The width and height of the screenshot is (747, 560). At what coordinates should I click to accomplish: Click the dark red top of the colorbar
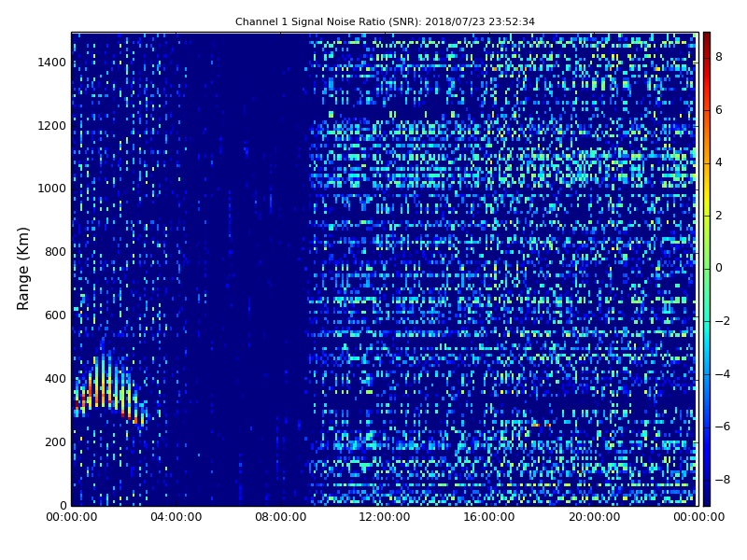pos(707,38)
